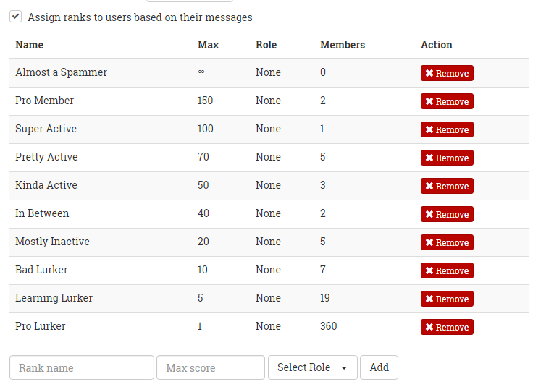The height and width of the screenshot is (392, 546).
Task: Remove the Mostly Inactive rank
Action: coord(447,242)
